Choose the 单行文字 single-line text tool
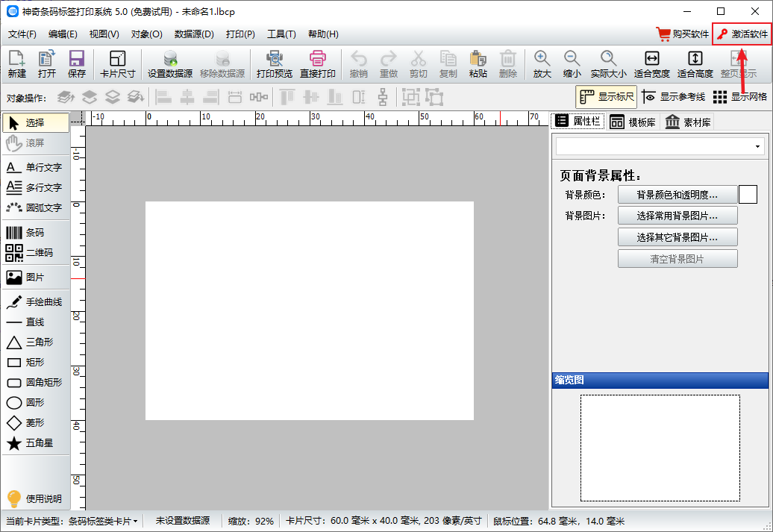This screenshot has width=773, height=532. click(x=36, y=167)
